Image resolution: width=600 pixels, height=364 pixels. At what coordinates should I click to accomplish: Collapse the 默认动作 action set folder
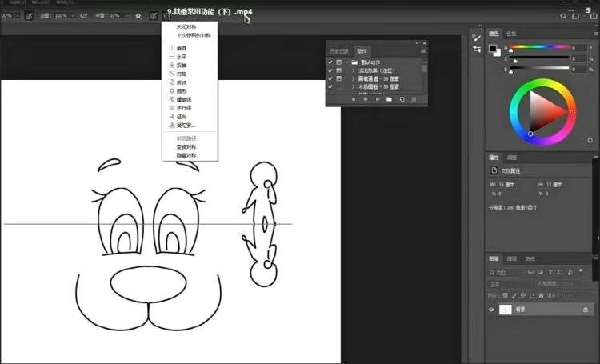point(346,62)
